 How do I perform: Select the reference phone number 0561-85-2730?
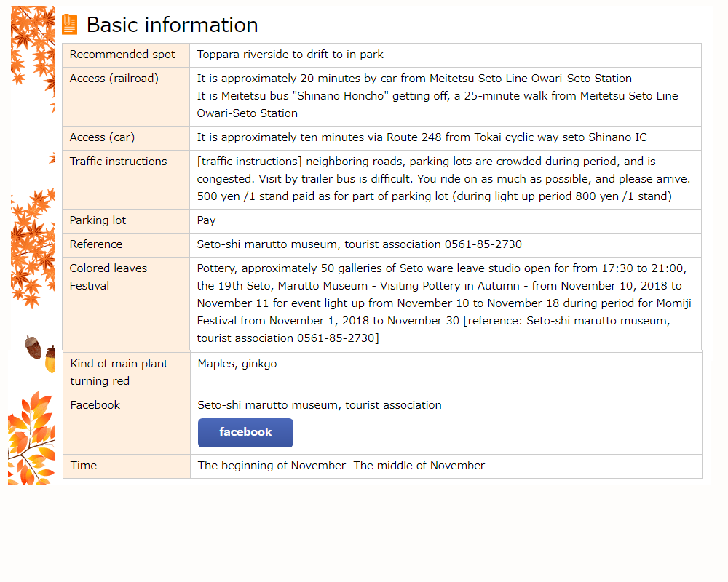pos(483,244)
